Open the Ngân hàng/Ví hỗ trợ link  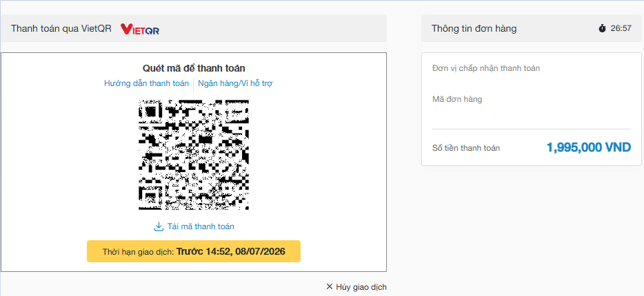[x=235, y=83]
